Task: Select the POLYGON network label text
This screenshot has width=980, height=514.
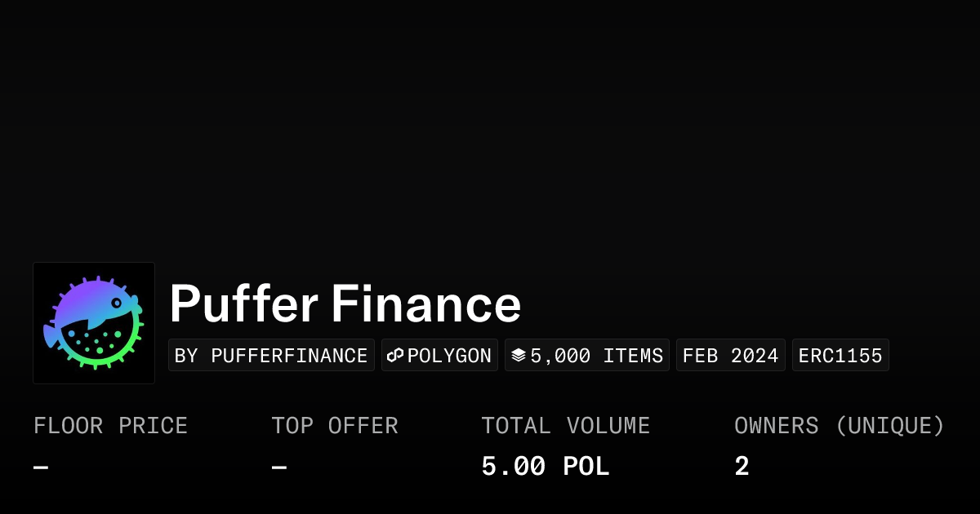Action: pos(449,356)
